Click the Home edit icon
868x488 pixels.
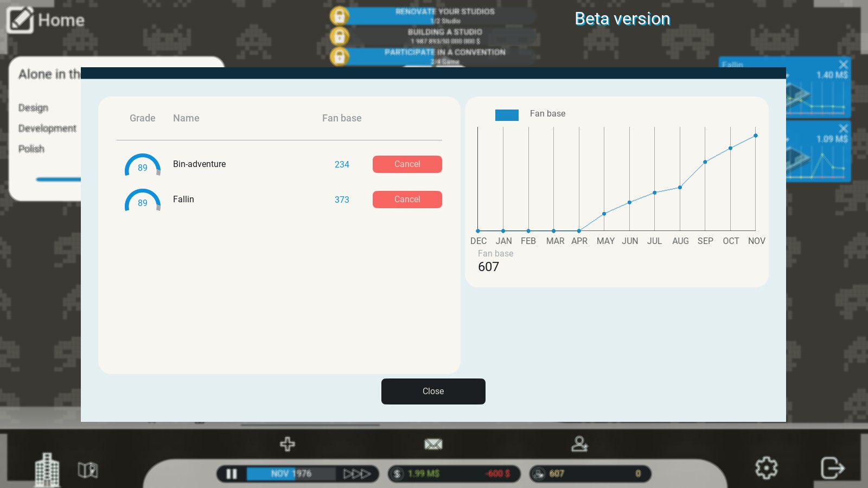[x=20, y=20]
